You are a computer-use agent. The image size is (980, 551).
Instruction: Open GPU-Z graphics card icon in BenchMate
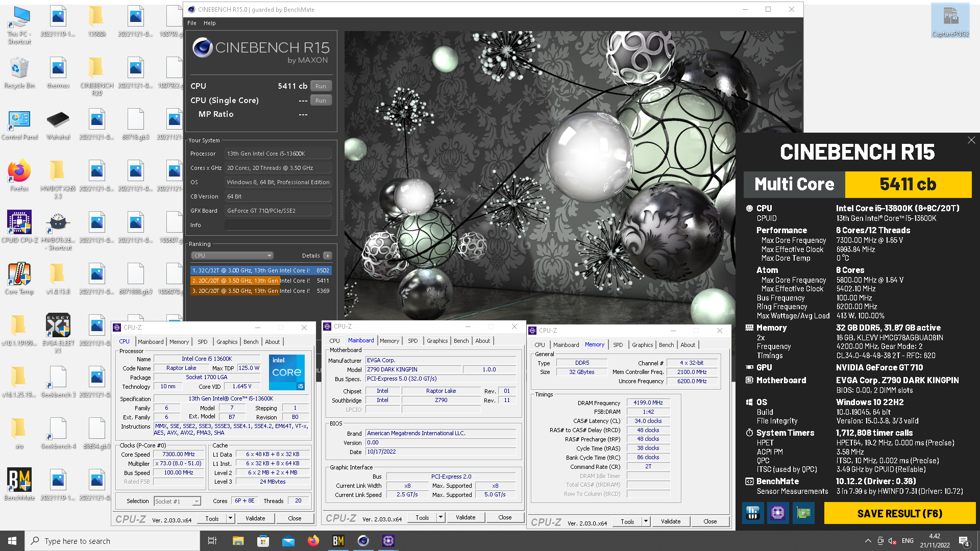tap(803, 513)
